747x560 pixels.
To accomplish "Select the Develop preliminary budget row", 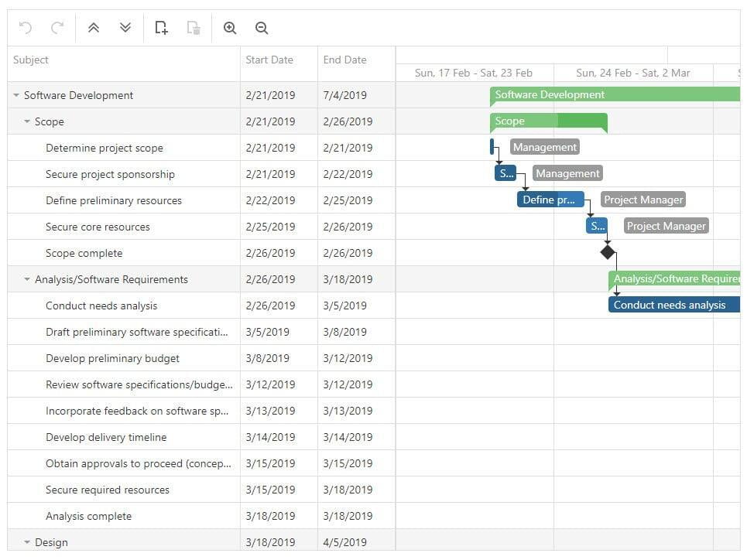I will click(x=112, y=359).
